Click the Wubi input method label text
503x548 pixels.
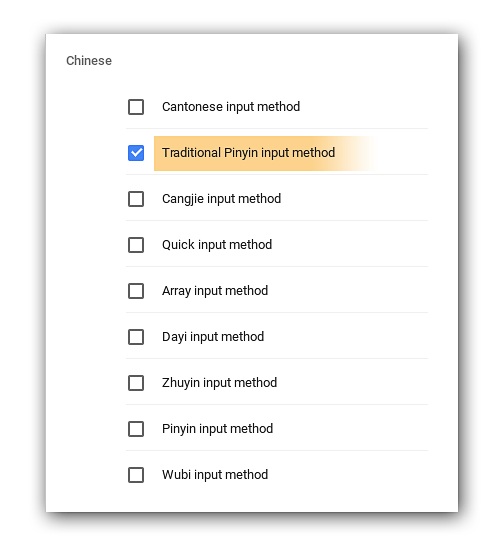(x=215, y=475)
